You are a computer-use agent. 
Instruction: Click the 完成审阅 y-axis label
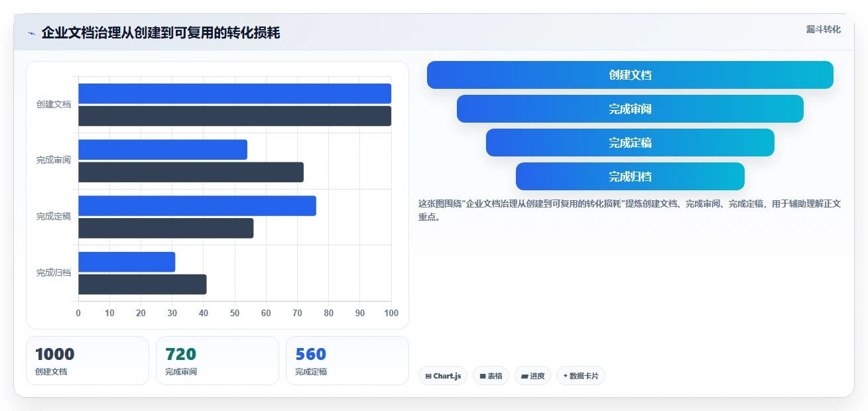tap(54, 160)
